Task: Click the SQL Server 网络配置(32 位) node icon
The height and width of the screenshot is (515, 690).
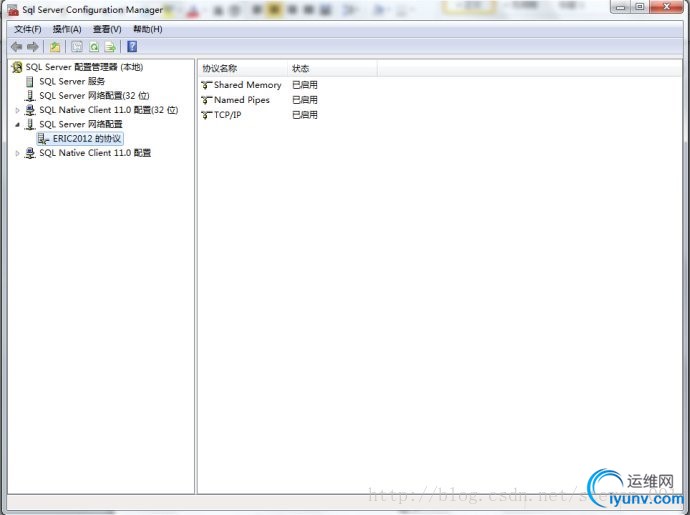Action: tap(30, 96)
